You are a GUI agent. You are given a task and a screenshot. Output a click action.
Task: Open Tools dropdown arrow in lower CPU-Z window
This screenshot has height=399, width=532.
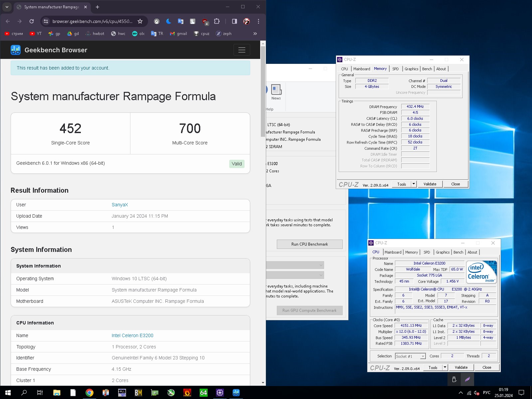445,367
